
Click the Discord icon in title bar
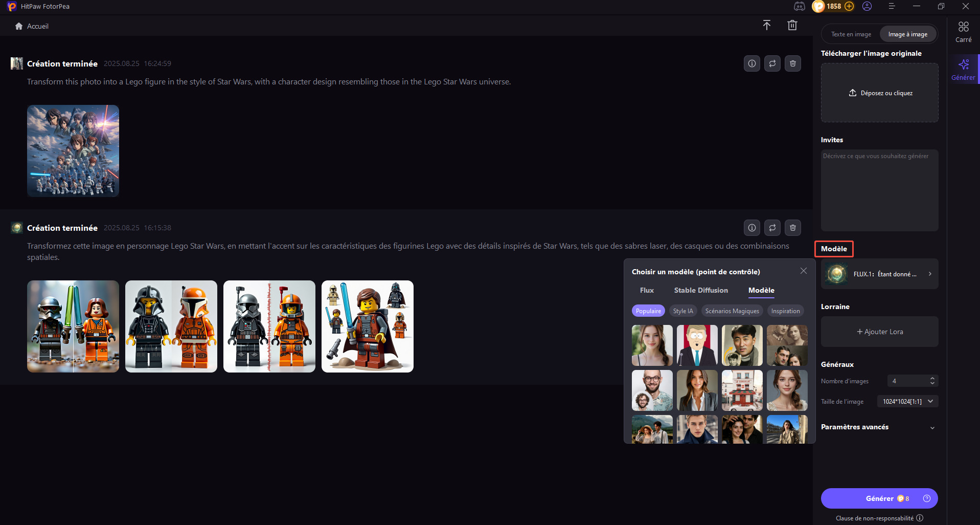(799, 6)
